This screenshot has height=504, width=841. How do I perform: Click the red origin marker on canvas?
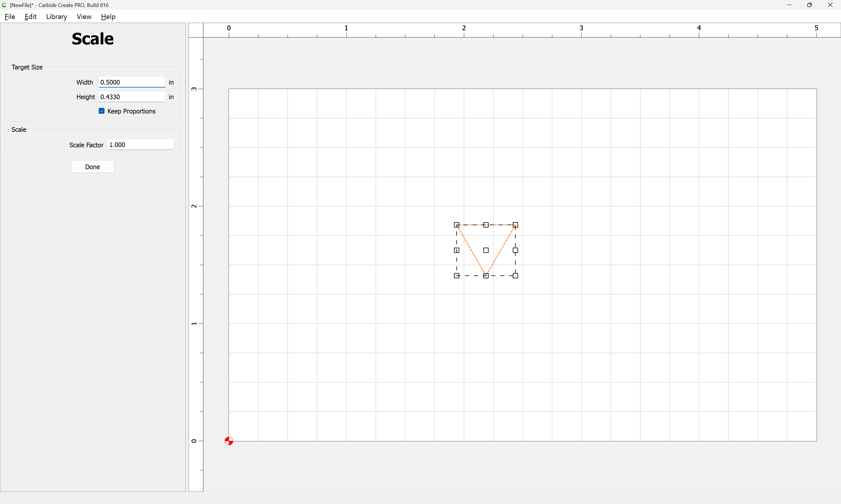click(x=229, y=441)
